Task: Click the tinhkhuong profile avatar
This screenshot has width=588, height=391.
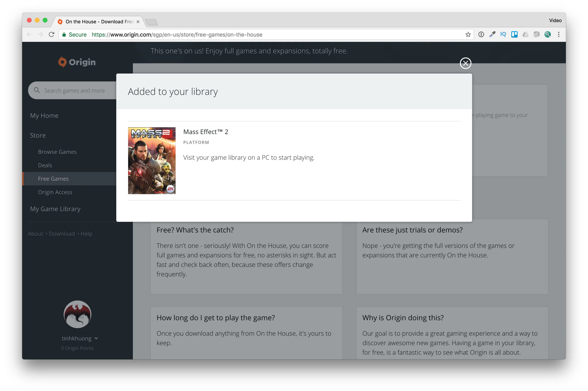Action: coord(77,314)
